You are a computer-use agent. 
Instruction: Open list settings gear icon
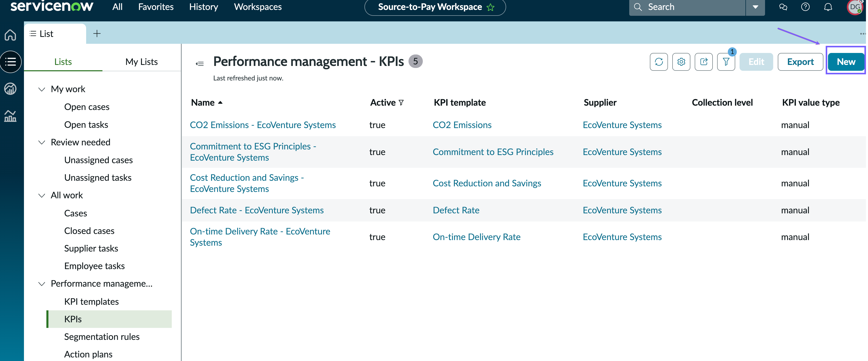point(681,62)
